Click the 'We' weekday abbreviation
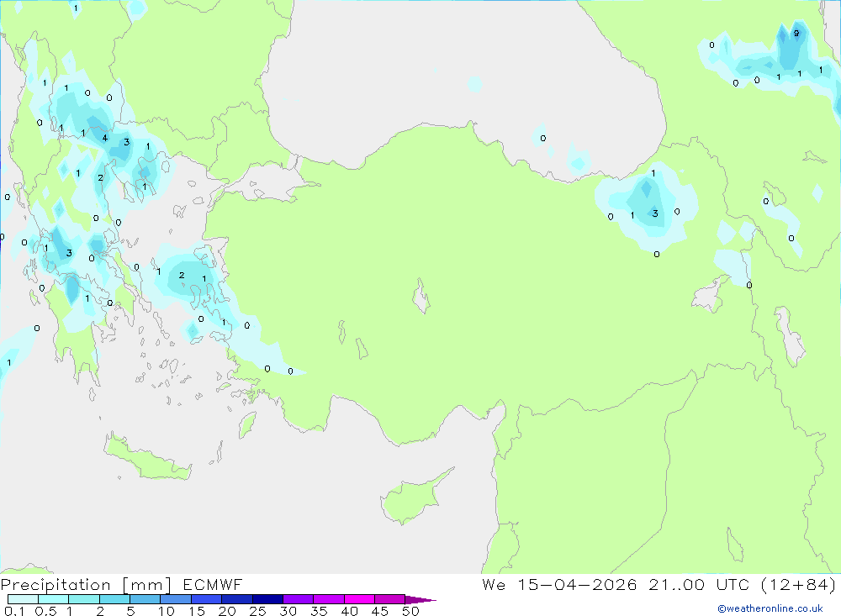The height and width of the screenshot is (616, 841). coord(494,584)
